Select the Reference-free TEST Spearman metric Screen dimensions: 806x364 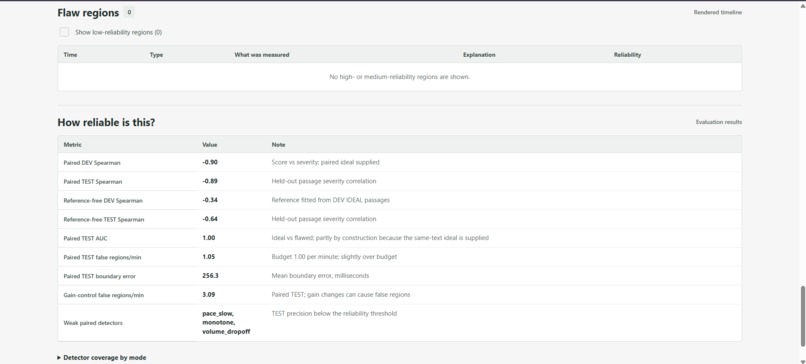click(x=104, y=220)
